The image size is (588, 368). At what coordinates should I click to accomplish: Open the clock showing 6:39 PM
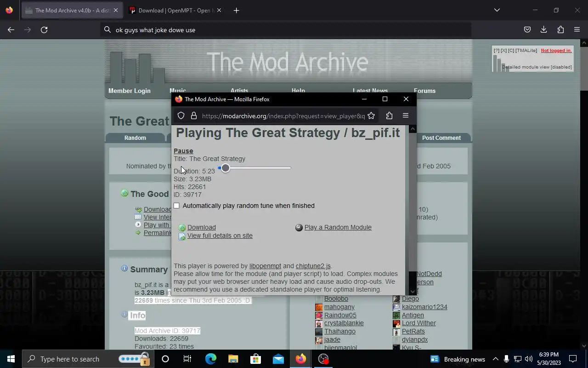click(548, 359)
